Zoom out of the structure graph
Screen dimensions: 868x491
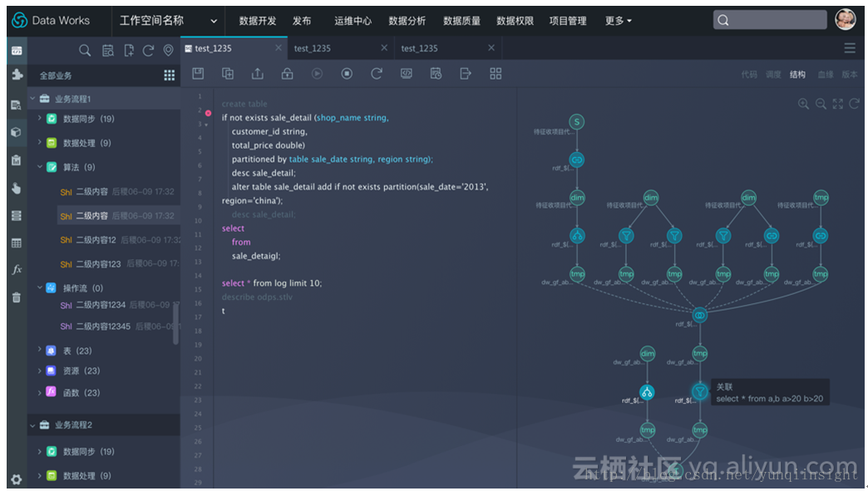tap(821, 104)
